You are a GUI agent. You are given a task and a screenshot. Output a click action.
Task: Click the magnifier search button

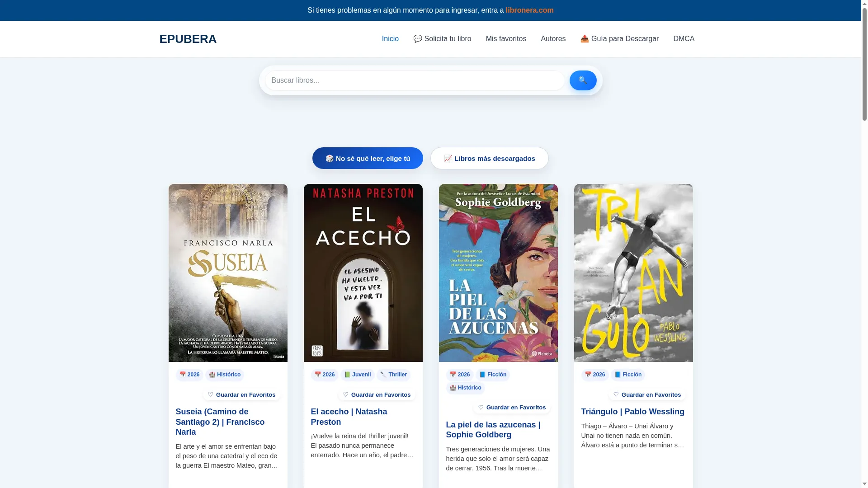(x=583, y=80)
